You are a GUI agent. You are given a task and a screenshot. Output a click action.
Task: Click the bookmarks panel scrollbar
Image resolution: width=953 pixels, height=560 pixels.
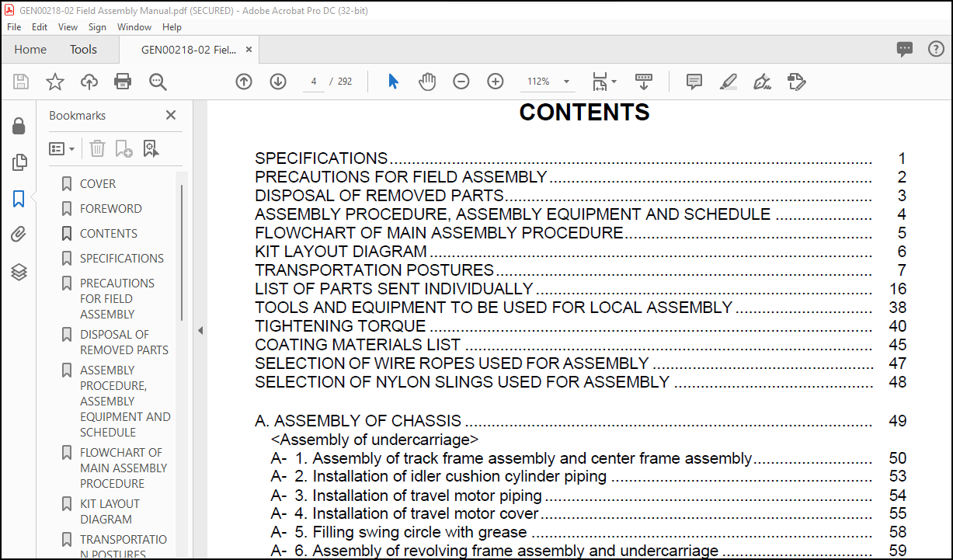(x=183, y=252)
